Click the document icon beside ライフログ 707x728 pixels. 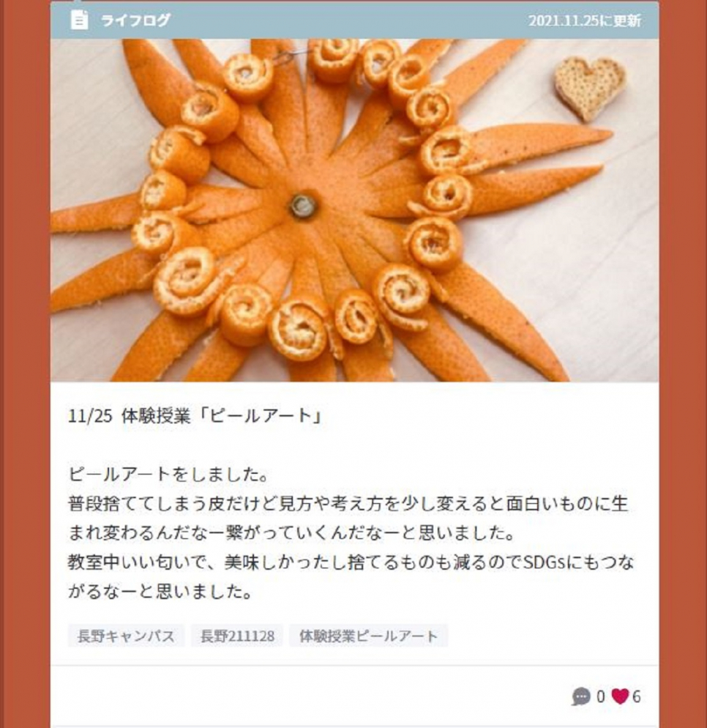pyautogui.click(x=79, y=20)
